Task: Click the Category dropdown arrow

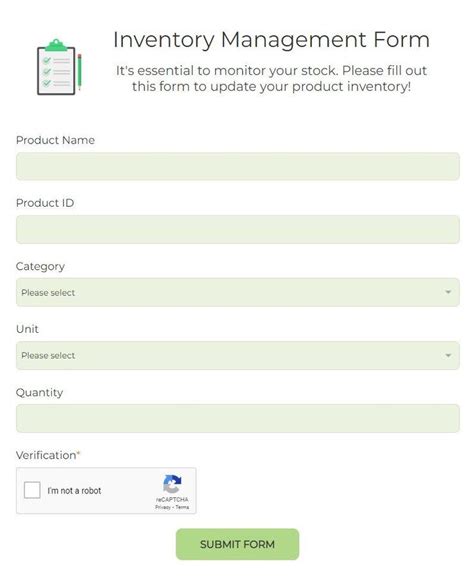Action: click(x=448, y=292)
